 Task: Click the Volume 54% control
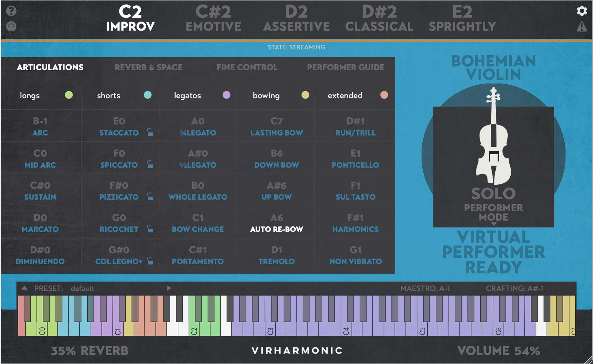click(498, 350)
